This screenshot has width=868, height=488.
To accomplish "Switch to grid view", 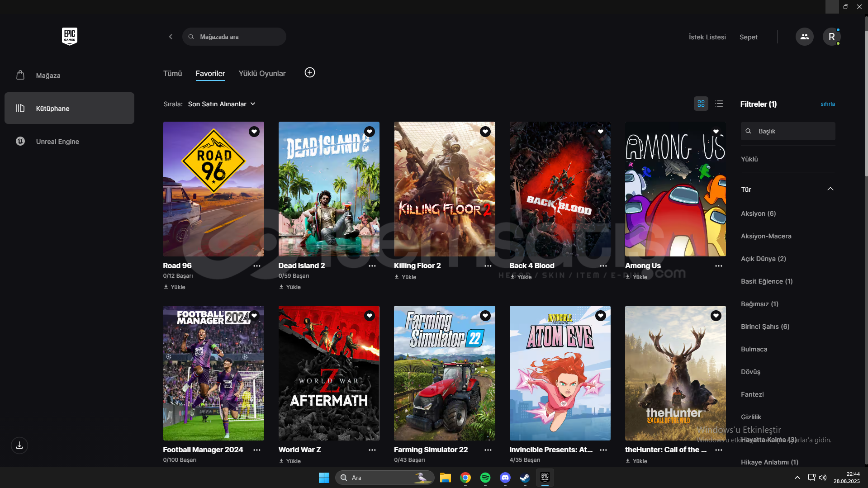I will (x=701, y=104).
